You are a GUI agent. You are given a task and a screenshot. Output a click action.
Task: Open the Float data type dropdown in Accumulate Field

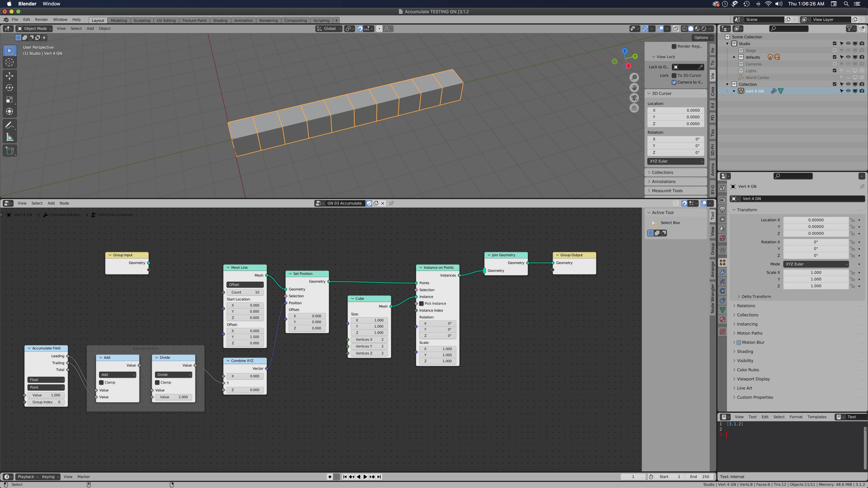(x=46, y=380)
